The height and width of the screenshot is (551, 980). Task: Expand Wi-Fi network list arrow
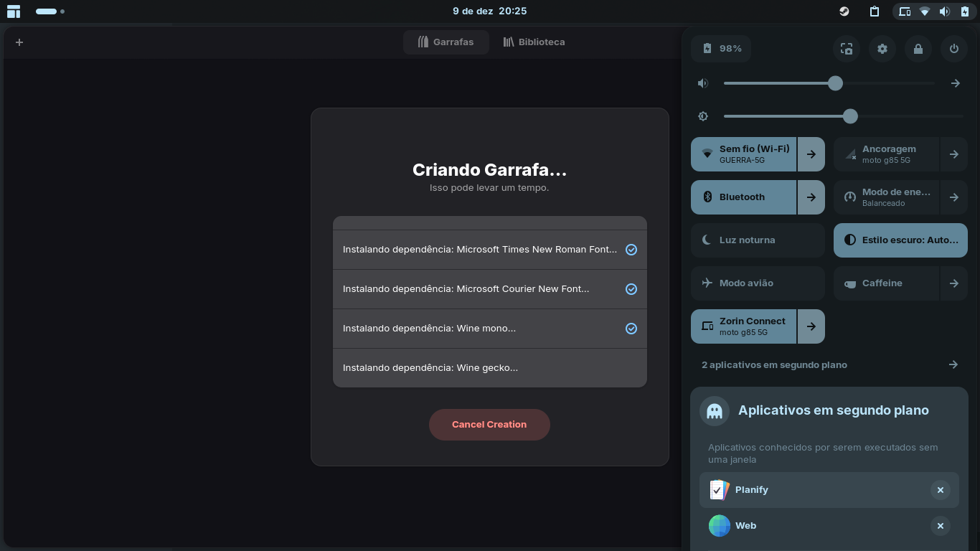tap(811, 154)
